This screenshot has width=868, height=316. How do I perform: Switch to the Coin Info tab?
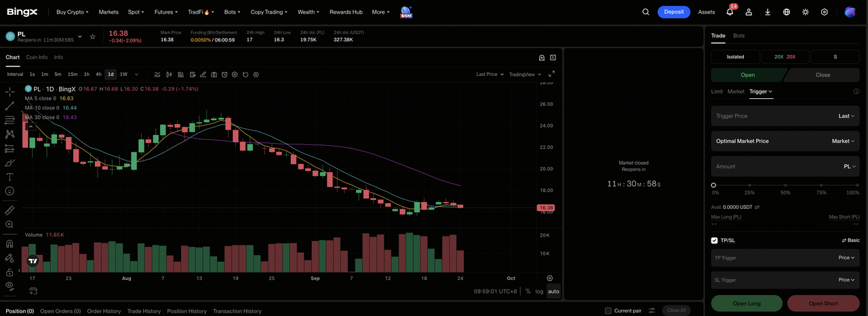37,57
